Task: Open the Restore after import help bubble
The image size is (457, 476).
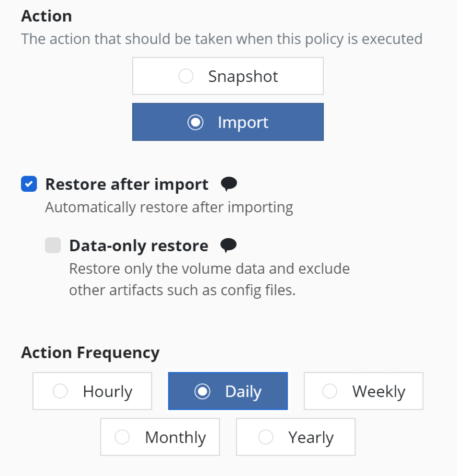Action: 229,184
